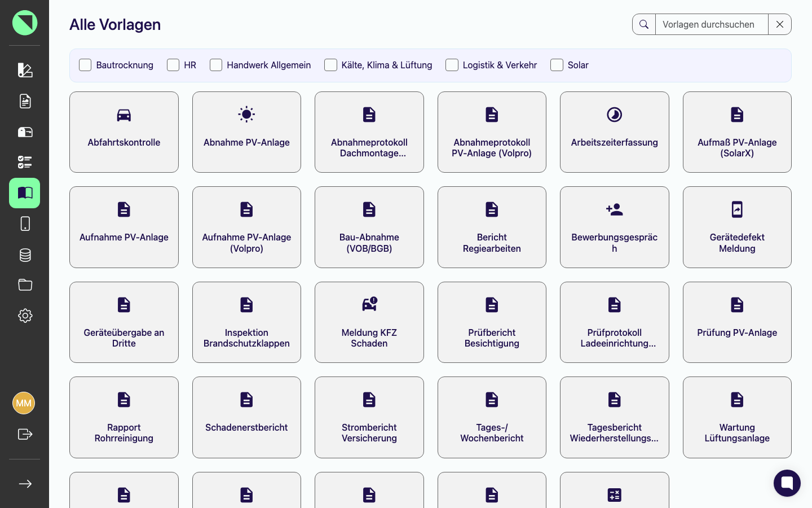Clear the template search field
Image resolution: width=812 pixels, height=508 pixels.
click(x=780, y=24)
